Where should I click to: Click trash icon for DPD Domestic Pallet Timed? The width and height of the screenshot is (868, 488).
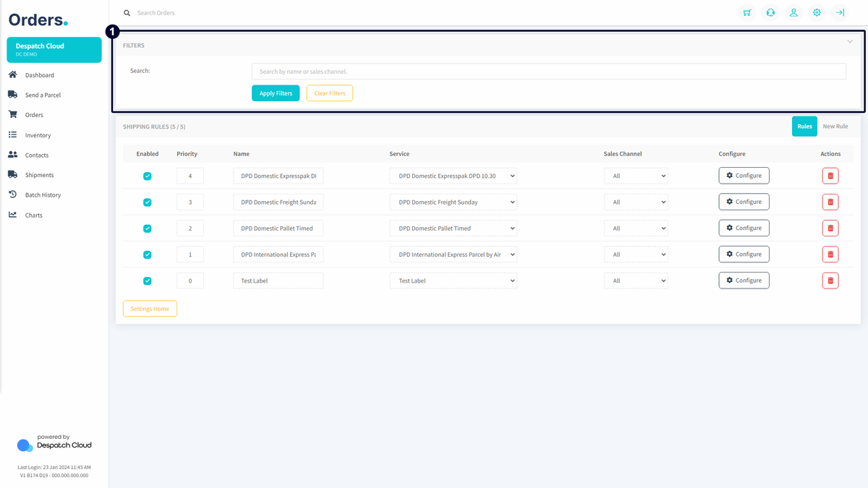tap(830, 228)
